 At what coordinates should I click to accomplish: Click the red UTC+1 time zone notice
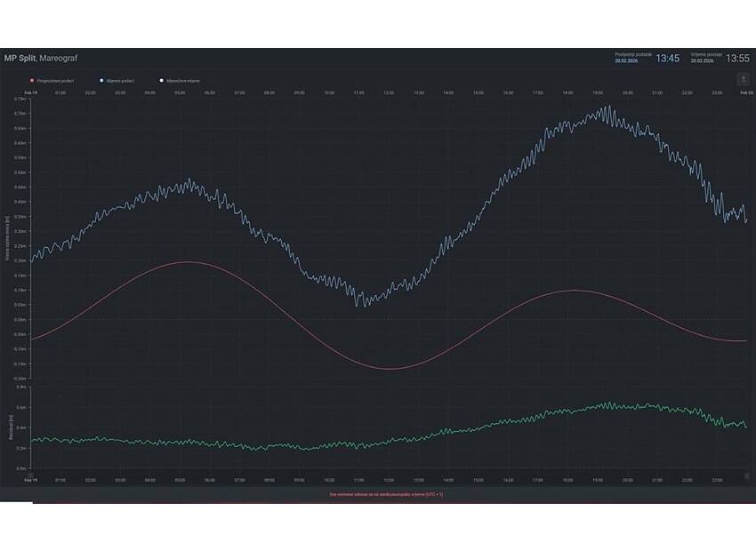click(x=385, y=494)
